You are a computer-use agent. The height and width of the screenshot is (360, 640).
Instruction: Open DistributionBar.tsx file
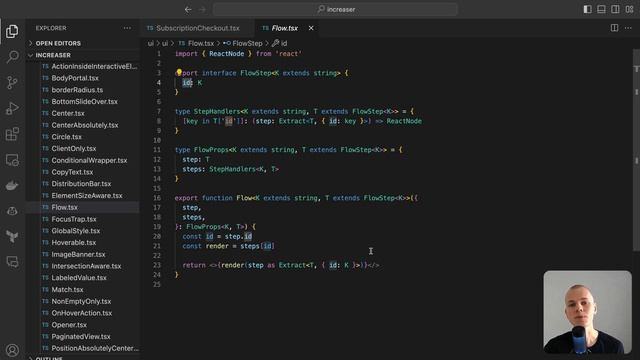coord(81,184)
